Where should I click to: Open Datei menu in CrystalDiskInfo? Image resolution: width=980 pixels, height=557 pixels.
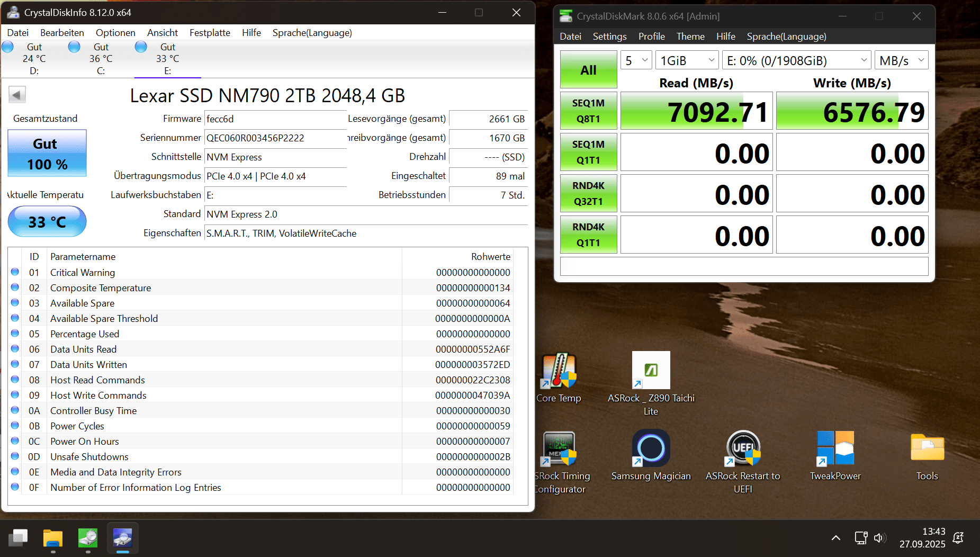(x=18, y=33)
